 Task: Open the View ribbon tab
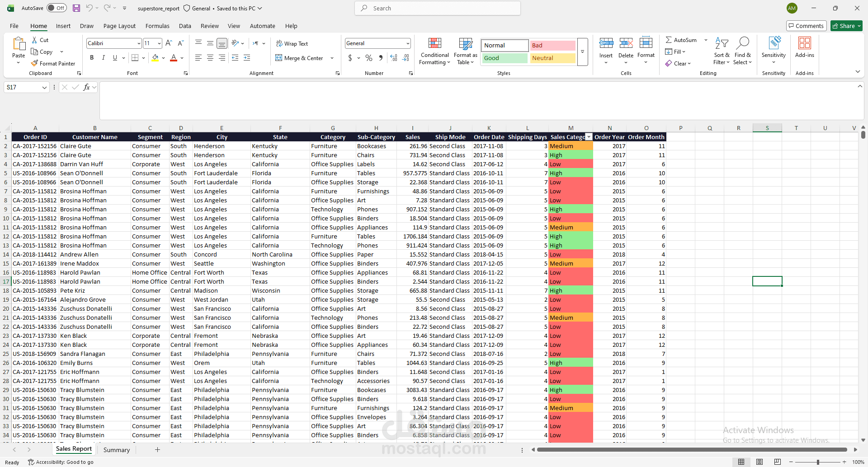pyautogui.click(x=234, y=26)
